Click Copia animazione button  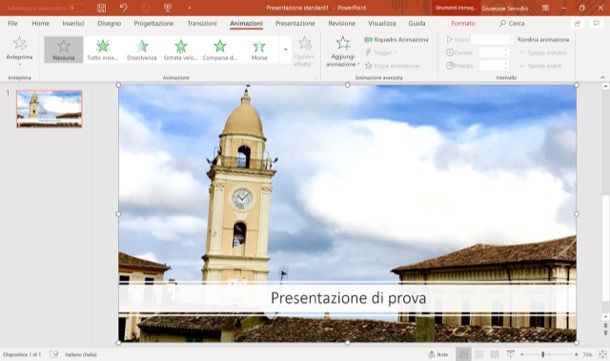[392, 66]
